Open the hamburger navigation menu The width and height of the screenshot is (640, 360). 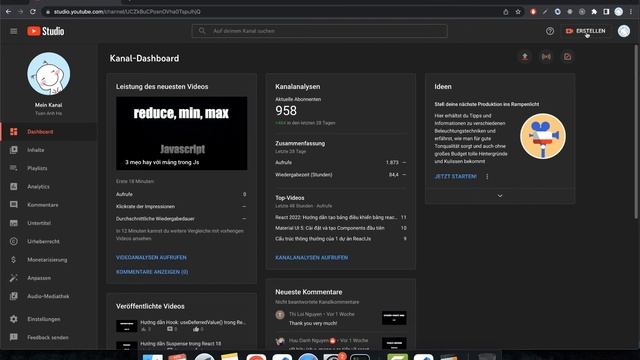click(13, 31)
